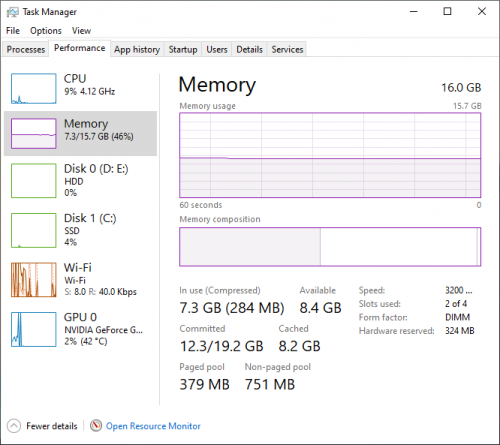
Task: Select the Wi-Fi throughput mini graph
Action: click(34, 280)
